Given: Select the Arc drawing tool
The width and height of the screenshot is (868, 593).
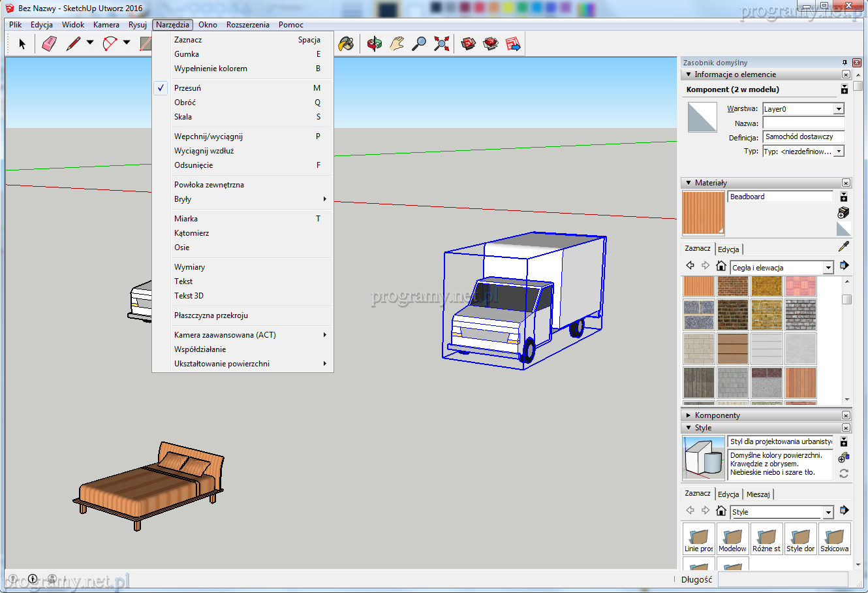Looking at the screenshot, I should [110, 44].
